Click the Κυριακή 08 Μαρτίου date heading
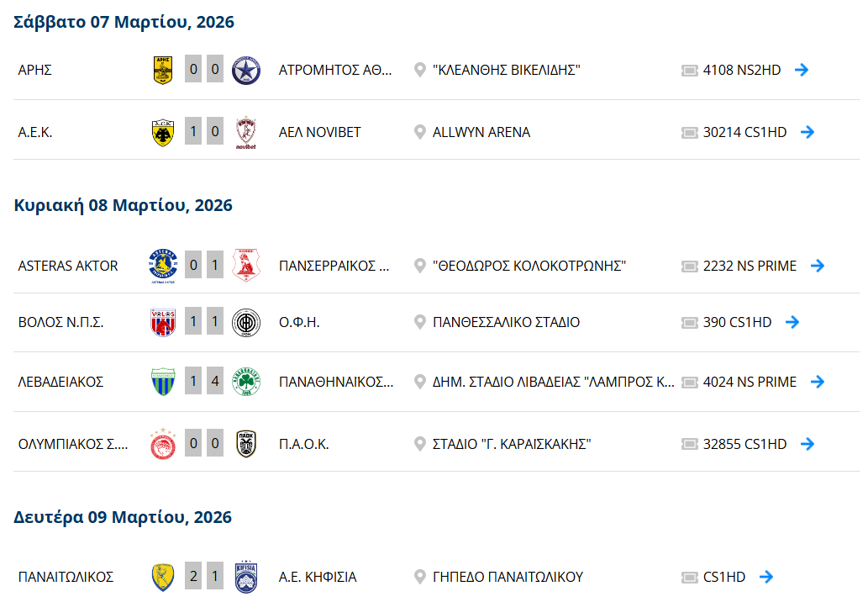Screen dimensions: 868x602 point(124,205)
